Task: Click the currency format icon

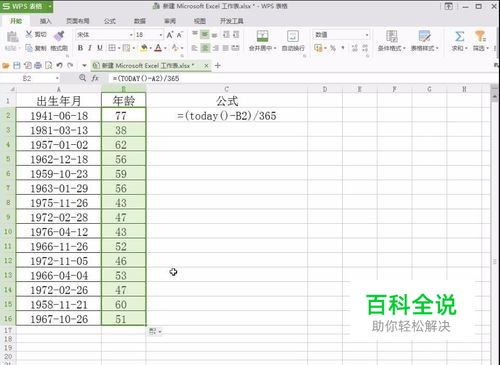Action: (318, 48)
